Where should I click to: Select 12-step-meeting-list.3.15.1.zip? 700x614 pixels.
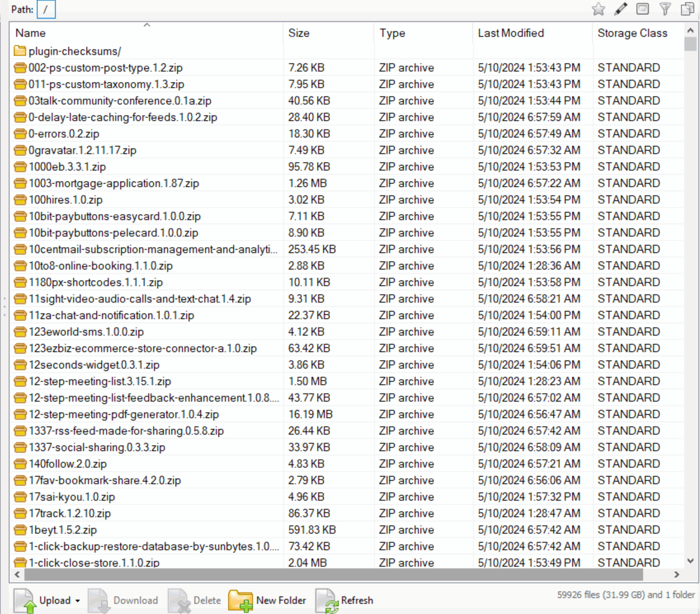[100, 381]
